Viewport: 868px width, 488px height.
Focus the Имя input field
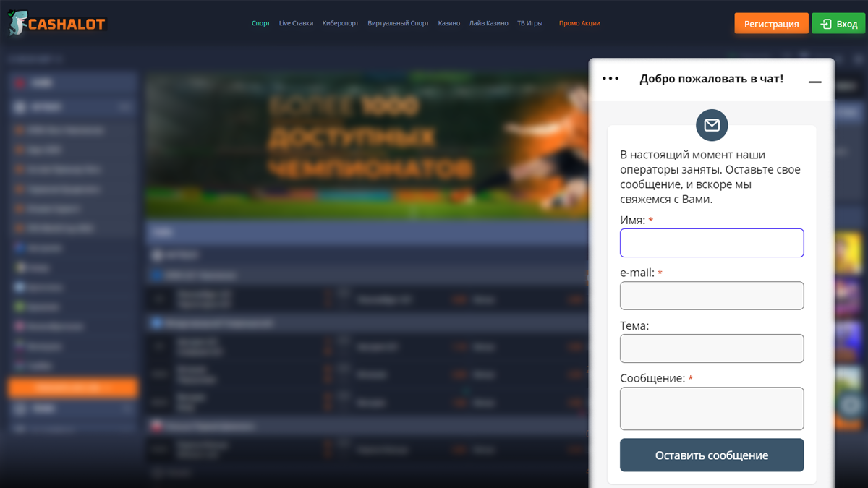[x=712, y=243]
